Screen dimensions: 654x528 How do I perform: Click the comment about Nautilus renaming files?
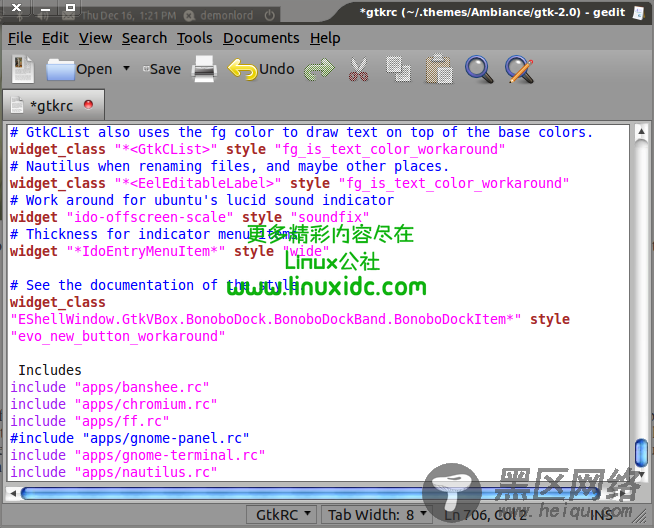[229, 166]
